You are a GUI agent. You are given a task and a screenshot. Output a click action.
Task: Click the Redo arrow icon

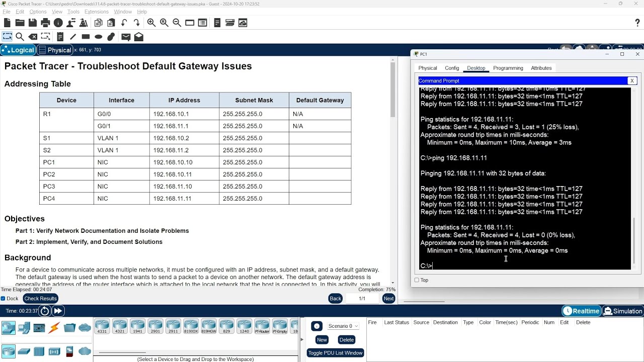point(137,23)
